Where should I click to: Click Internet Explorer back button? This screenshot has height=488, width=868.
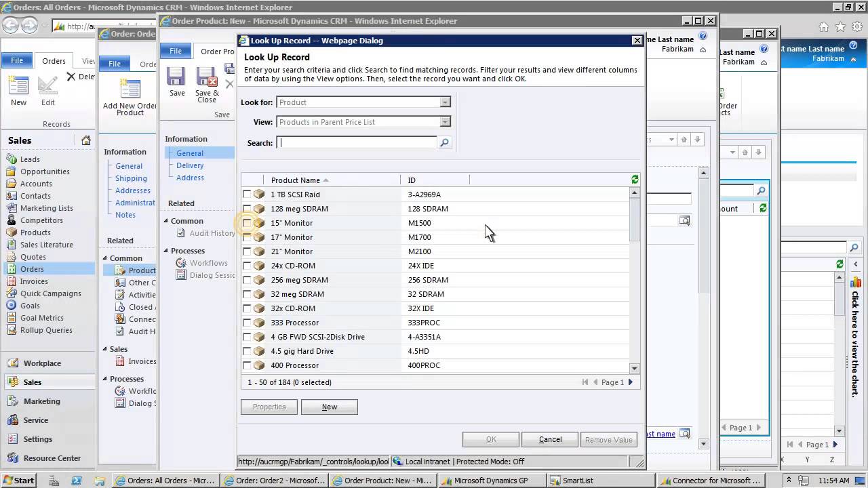(x=11, y=26)
